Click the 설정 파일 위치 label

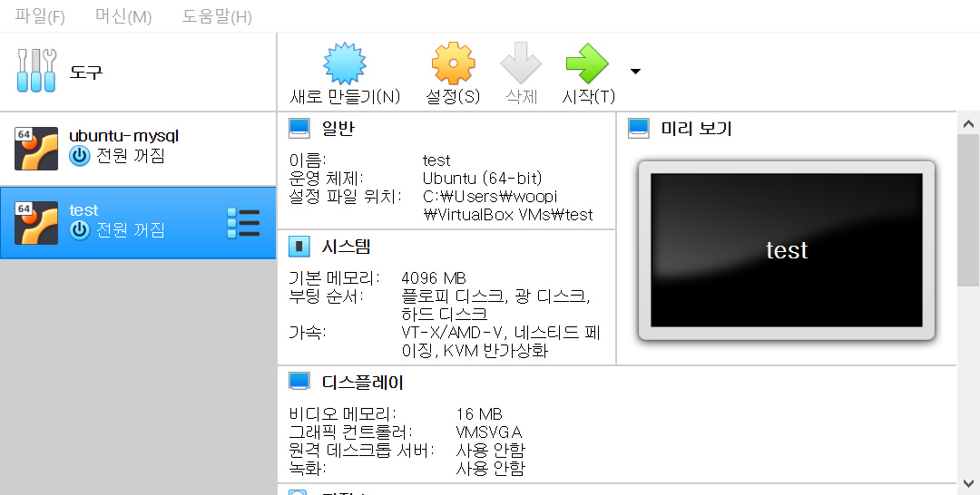click(x=345, y=196)
